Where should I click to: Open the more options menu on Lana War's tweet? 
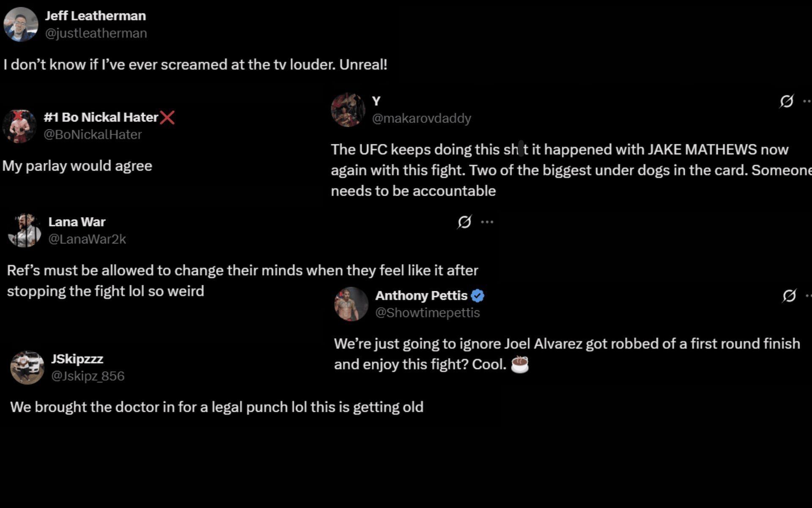(x=487, y=222)
